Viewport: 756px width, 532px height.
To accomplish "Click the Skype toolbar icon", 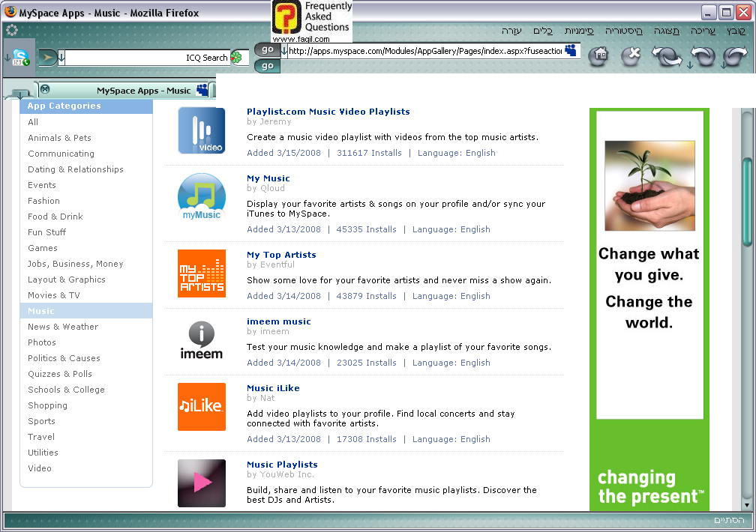I will (20, 58).
